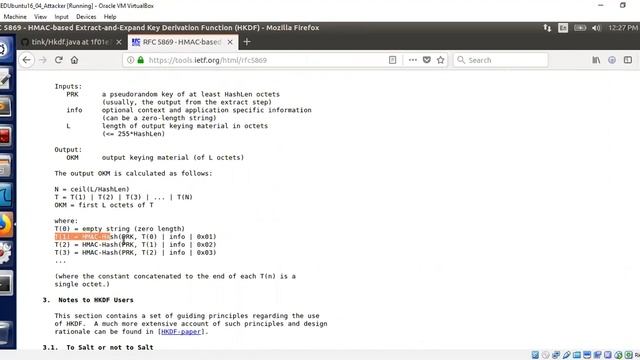Viewport: 640px width, 360px height.
Task: Open the sound volume indicator
Action: point(596,28)
